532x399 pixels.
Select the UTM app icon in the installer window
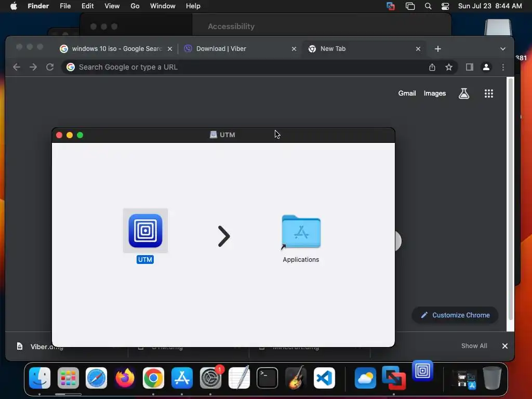coord(145,231)
